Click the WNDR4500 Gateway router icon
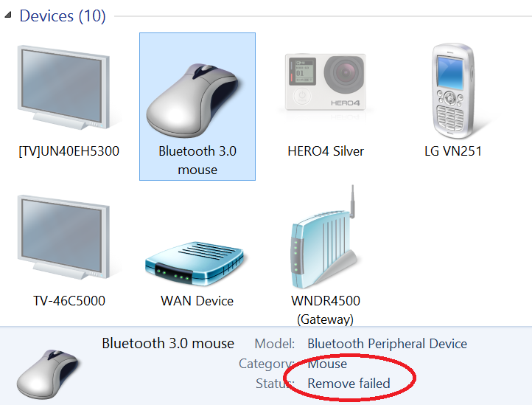This screenshot has height=405, width=532. (x=324, y=238)
